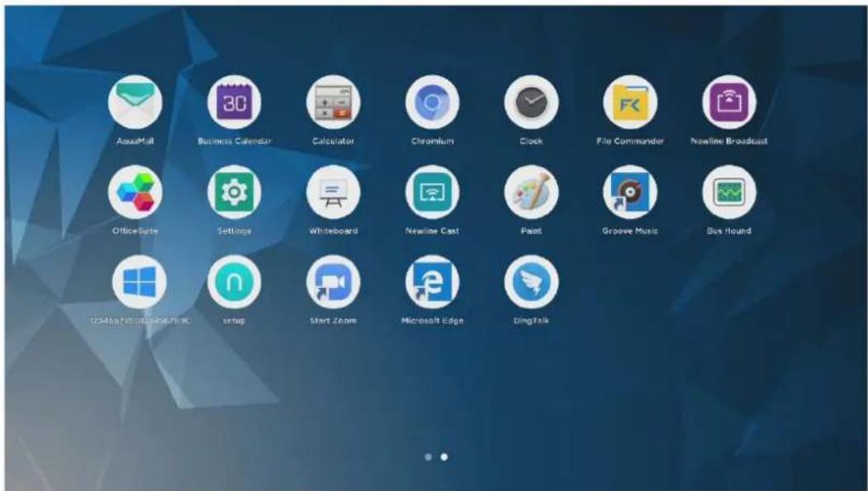Image resolution: width=868 pixels, height=491 pixels.
Task: Open the Newline Broadcast app icon
Action: (x=729, y=102)
